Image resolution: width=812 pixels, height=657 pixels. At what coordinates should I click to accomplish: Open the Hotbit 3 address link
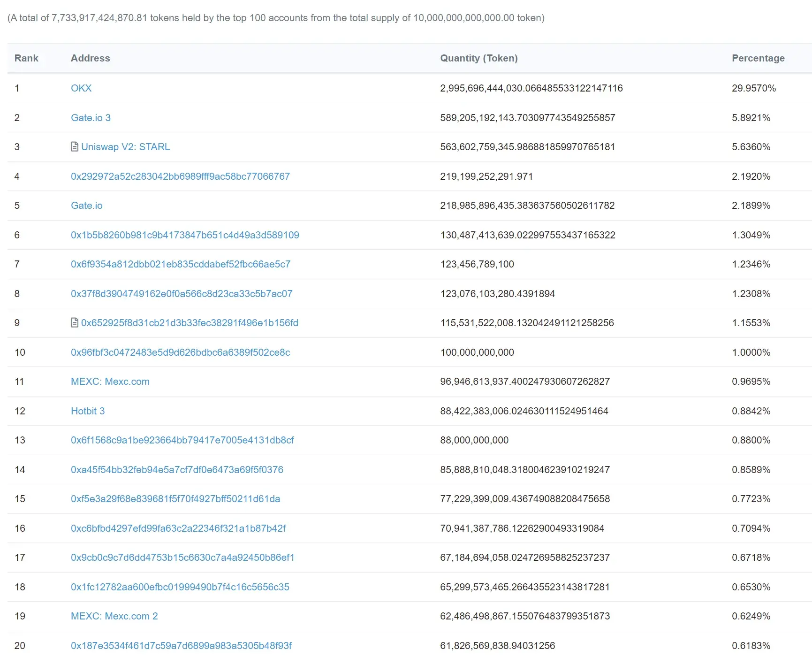click(88, 411)
